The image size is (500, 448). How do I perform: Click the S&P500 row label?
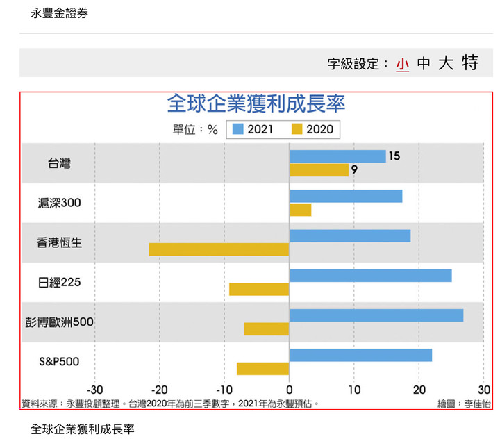pyautogui.click(x=59, y=362)
